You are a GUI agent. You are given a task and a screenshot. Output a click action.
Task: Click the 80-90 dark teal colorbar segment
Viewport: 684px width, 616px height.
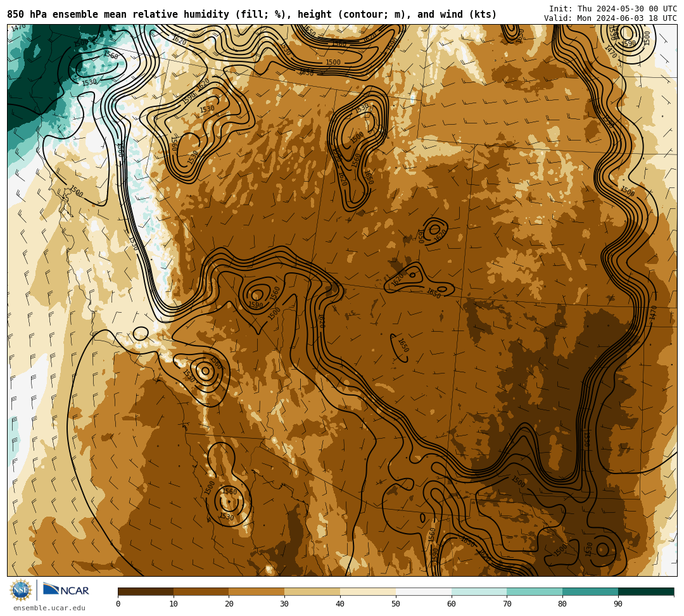[590, 591]
